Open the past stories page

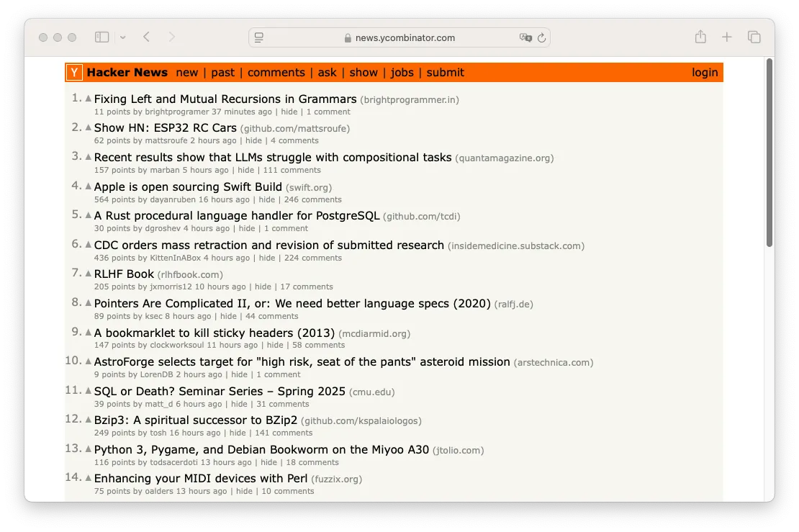(x=222, y=73)
